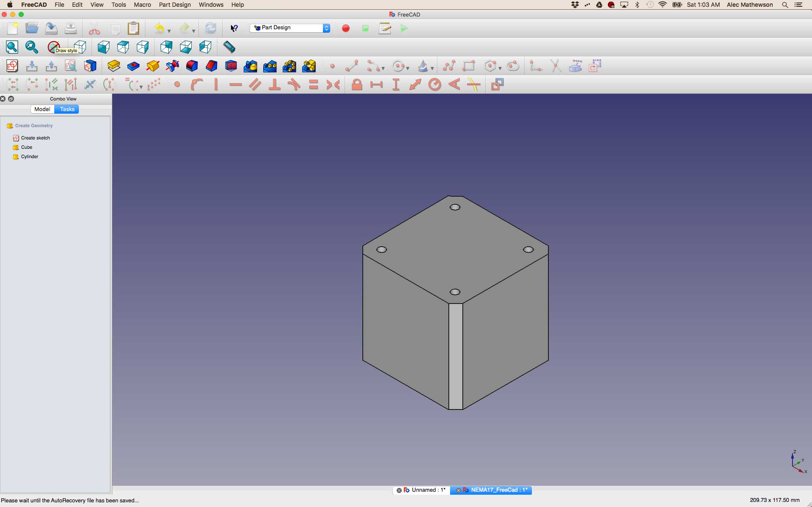Open the Macro menu
The width and height of the screenshot is (812, 507).
pos(142,5)
